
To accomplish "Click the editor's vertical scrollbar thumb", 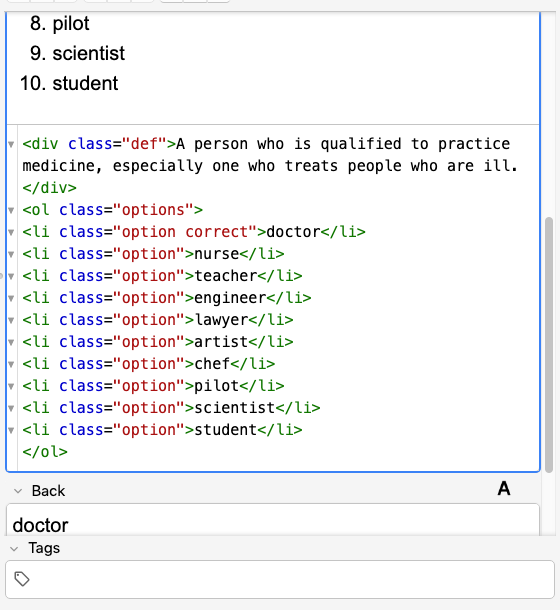I will [549, 345].
